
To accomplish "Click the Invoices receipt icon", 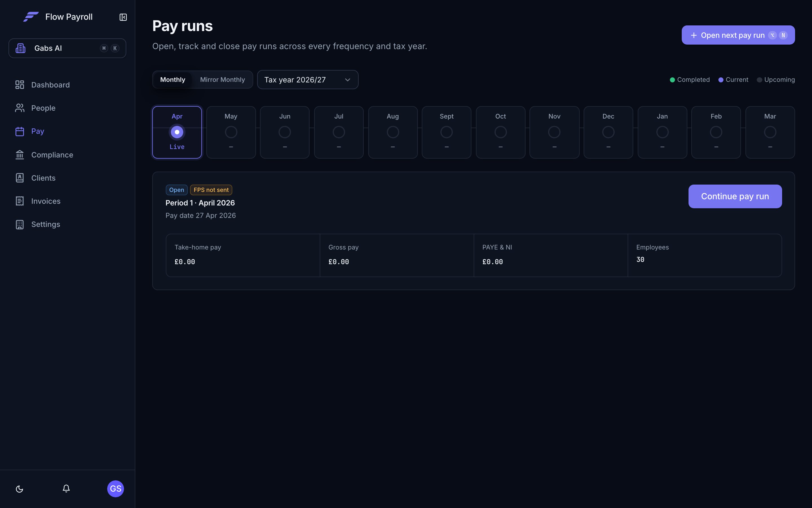I will click(20, 201).
